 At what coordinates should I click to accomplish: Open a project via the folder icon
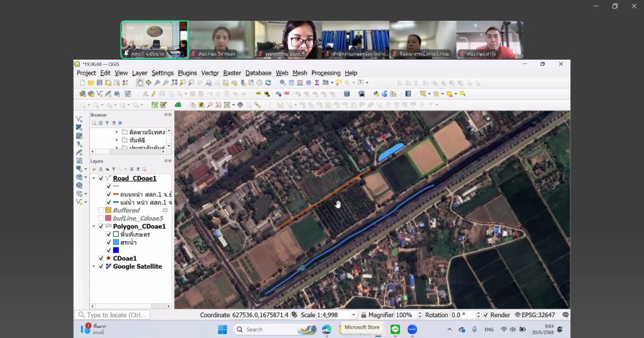click(x=91, y=83)
